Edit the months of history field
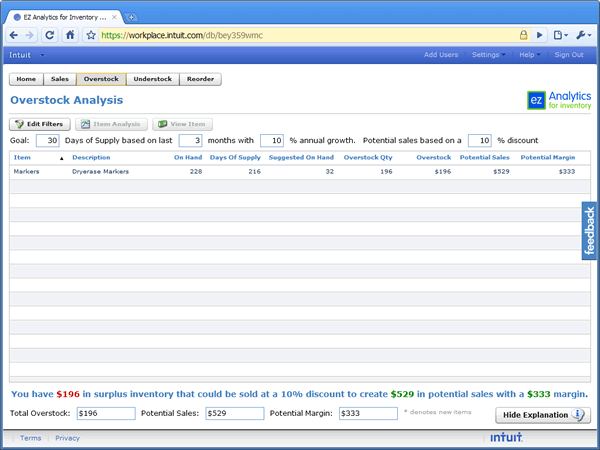The width and height of the screenshot is (600, 450). click(x=190, y=140)
